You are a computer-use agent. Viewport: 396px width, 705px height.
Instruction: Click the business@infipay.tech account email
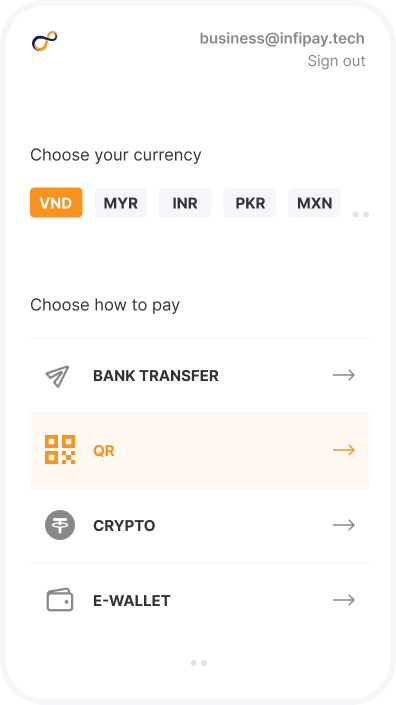[x=282, y=39]
